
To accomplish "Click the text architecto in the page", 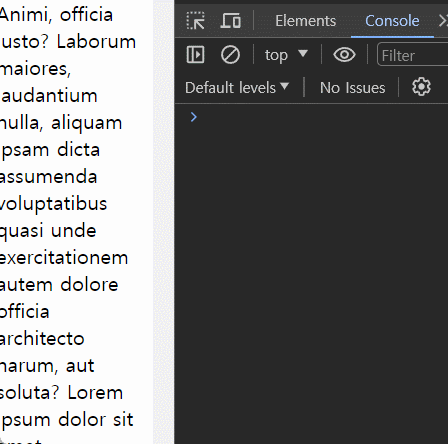I will (x=42, y=339).
